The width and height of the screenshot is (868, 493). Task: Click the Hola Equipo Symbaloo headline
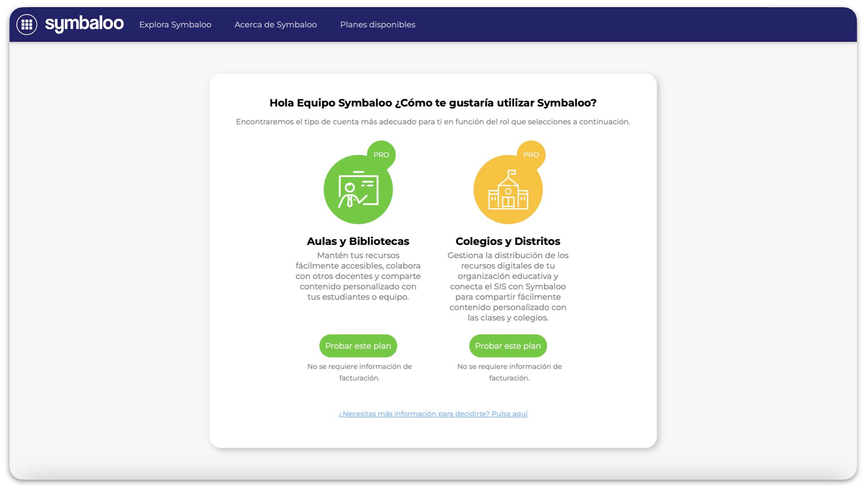(433, 103)
